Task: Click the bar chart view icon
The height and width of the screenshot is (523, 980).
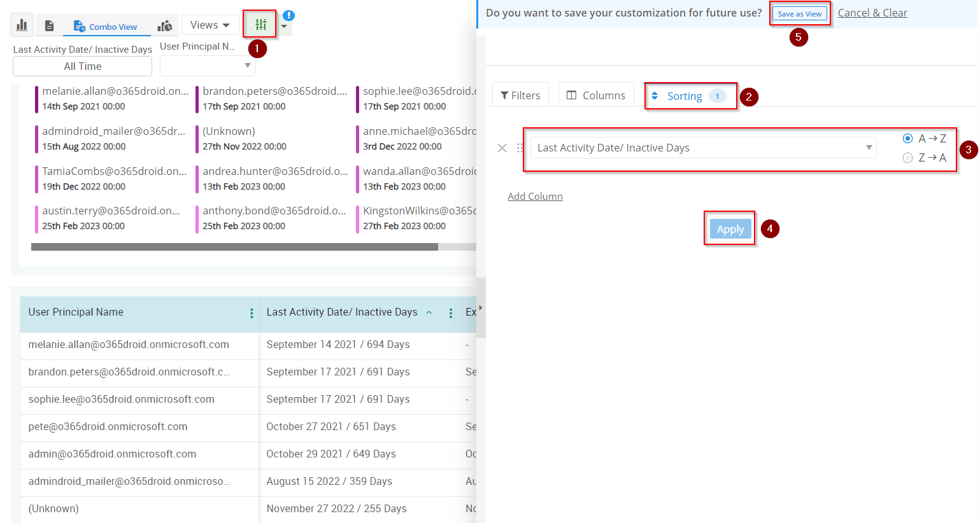Action: point(22,25)
